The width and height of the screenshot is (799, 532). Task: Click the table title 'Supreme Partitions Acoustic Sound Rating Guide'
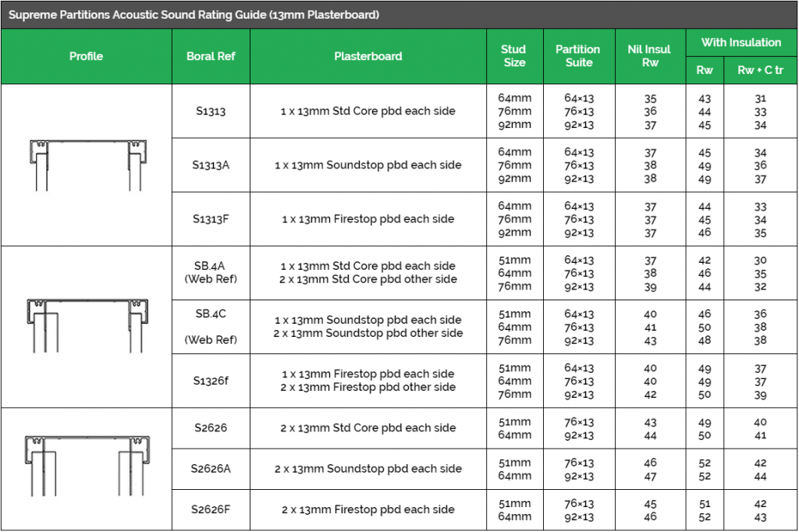(194, 15)
